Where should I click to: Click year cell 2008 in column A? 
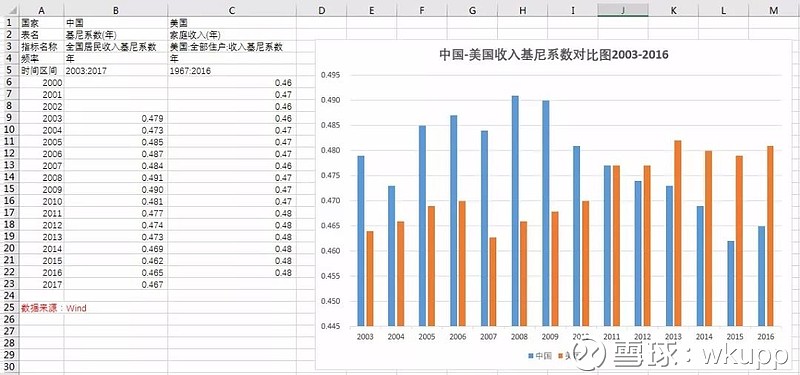[x=41, y=178]
